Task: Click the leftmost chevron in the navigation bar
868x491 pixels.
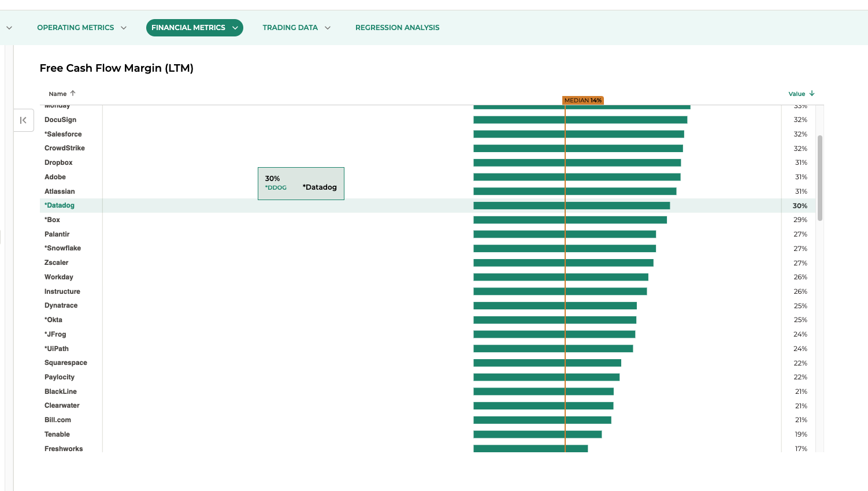Action: tap(9, 28)
